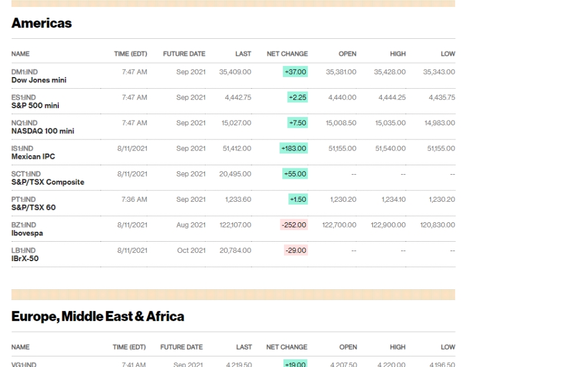Click the IS1:IND ticker symbol
This screenshot has height=367, width=588.
pos(22,149)
